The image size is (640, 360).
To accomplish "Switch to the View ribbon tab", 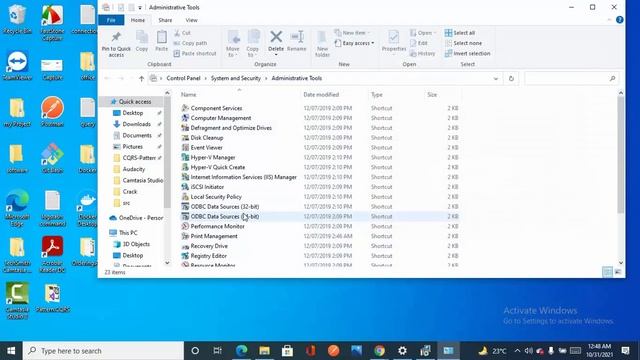I will 191,20.
